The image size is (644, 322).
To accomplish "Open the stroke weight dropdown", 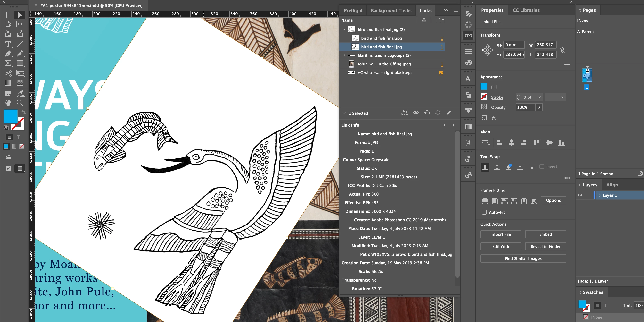I will tap(539, 97).
